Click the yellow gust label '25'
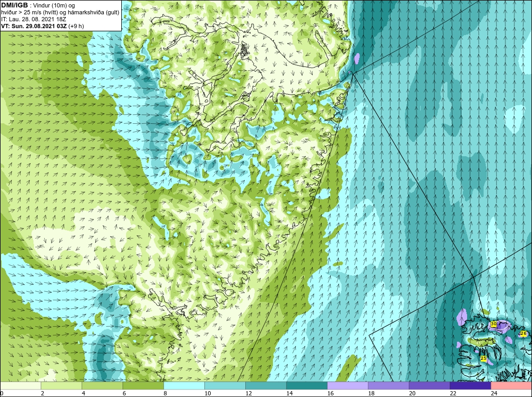This screenshot has width=532, height=397. pyautogui.click(x=484, y=358)
